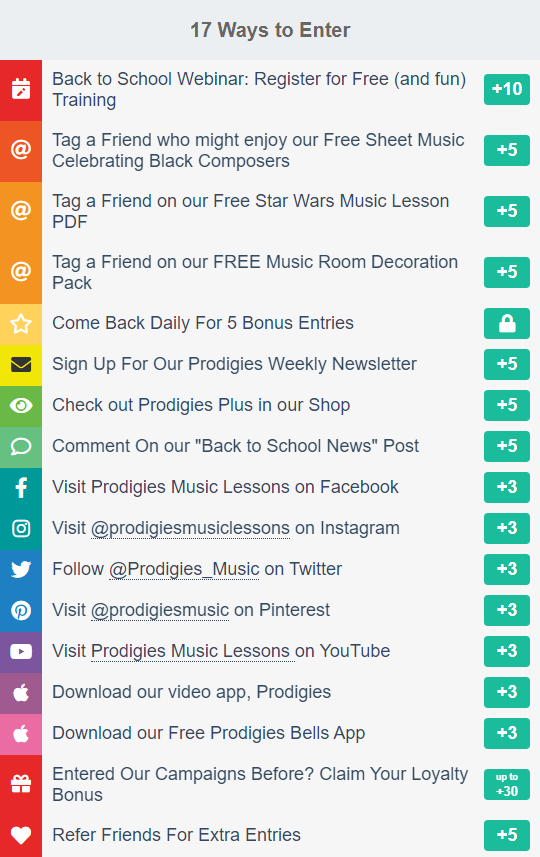Click the YouTube icon
Image resolution: width=540 pixels, height=857 pixels.
click(21, 651)
